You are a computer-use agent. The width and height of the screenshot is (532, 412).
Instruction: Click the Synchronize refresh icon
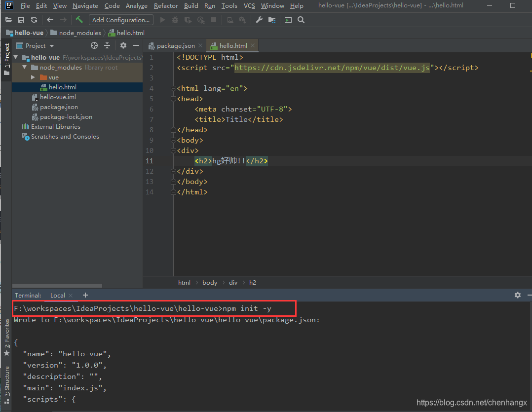click(x=34, y=20)
